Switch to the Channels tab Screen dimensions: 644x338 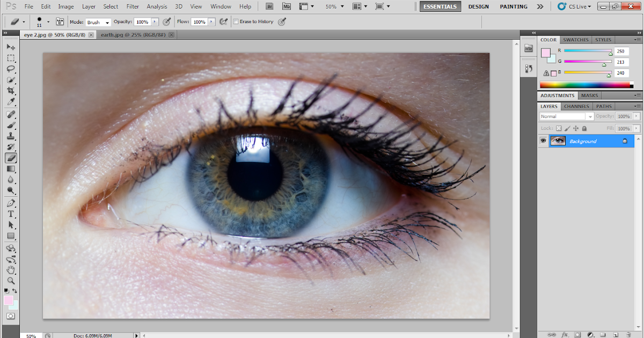click(x=576, y=106)
